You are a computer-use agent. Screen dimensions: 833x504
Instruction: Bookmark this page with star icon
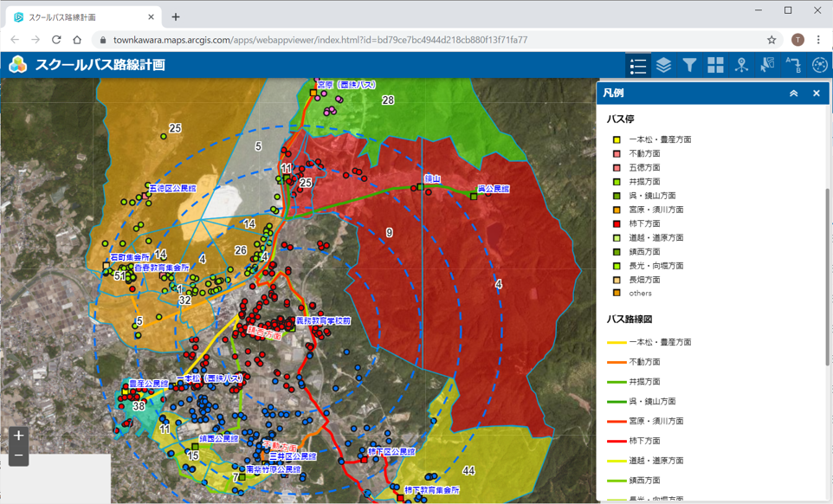point(772,40)
